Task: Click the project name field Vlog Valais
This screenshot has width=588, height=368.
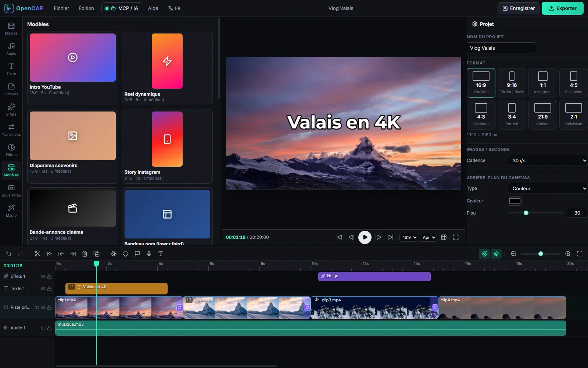Action: point(501,48)
